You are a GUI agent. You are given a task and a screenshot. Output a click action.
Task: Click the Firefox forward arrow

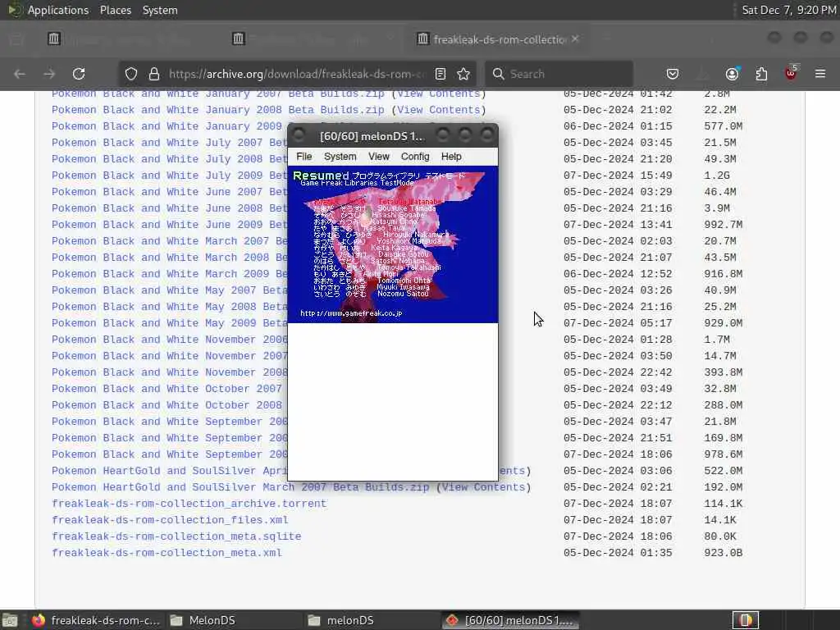click(49, 74)
